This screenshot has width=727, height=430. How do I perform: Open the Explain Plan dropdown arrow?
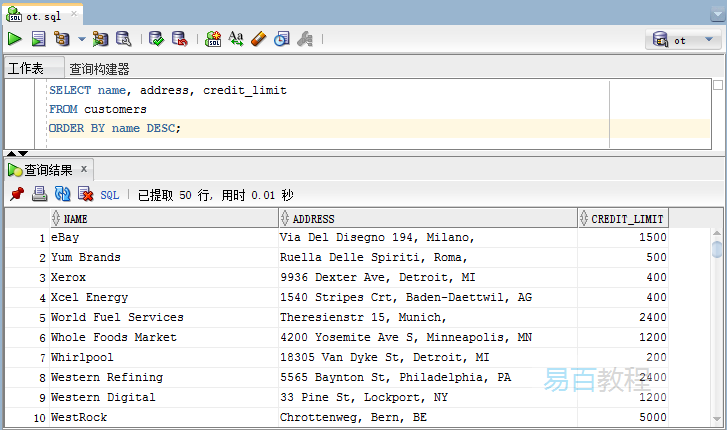81,40
